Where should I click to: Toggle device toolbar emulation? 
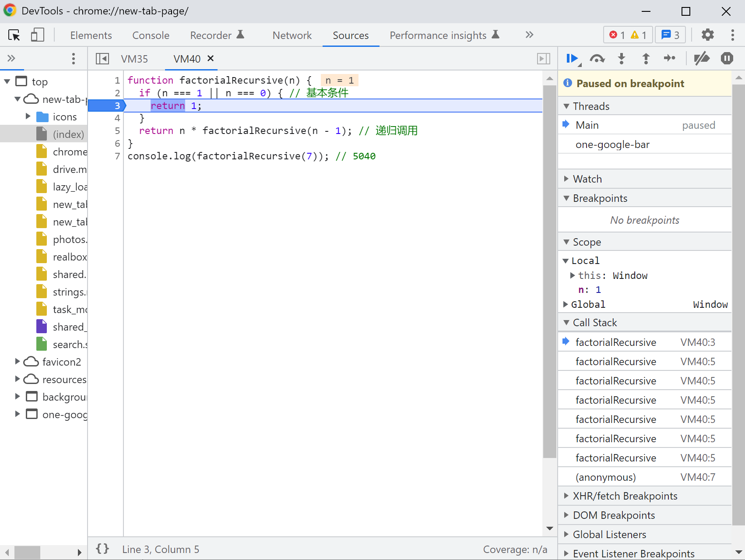pos(38,35)
